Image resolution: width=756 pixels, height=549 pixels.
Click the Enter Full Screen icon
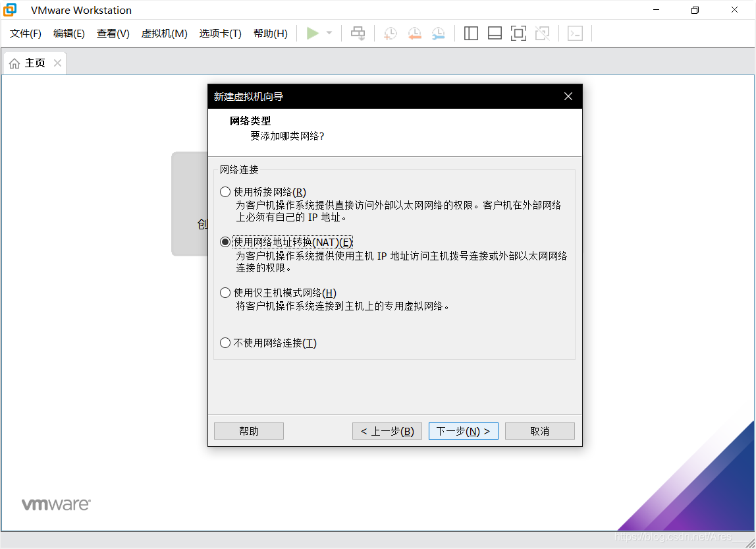point(518,34)
